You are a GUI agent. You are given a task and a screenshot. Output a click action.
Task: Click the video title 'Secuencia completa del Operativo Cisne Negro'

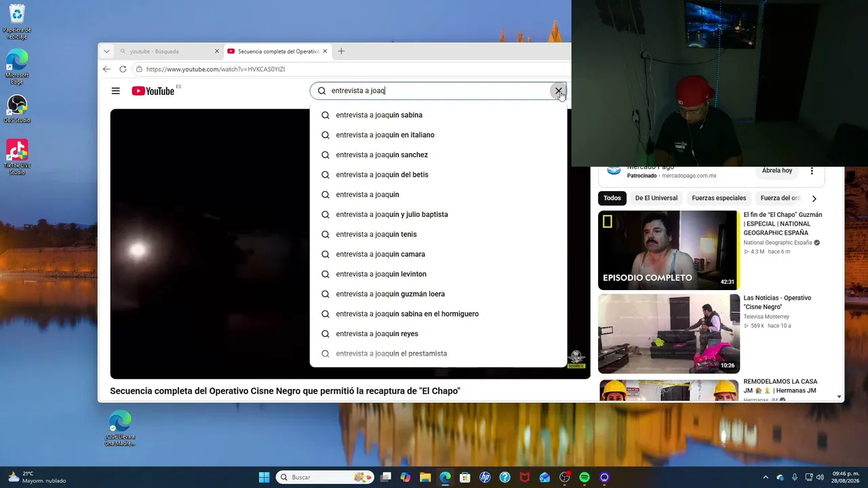coord(285,391)
